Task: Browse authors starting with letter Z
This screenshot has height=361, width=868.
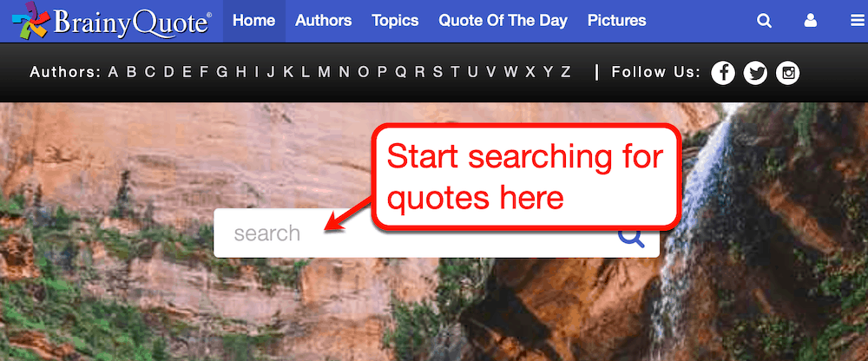Action: pos(565,73)
